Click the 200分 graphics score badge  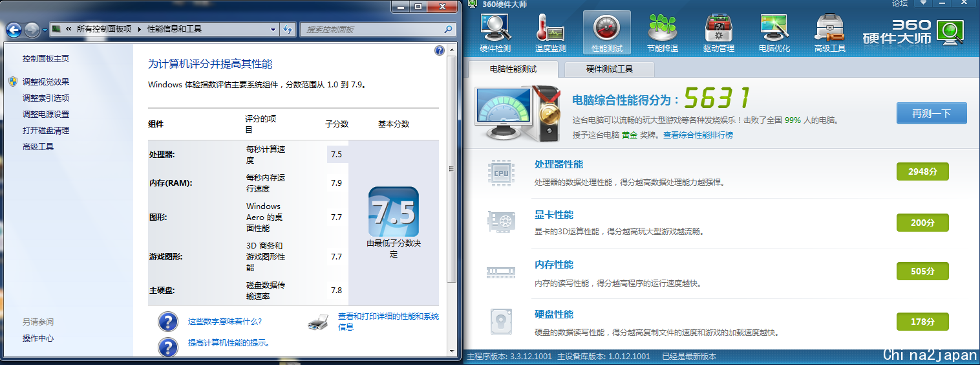click(922, 222)
